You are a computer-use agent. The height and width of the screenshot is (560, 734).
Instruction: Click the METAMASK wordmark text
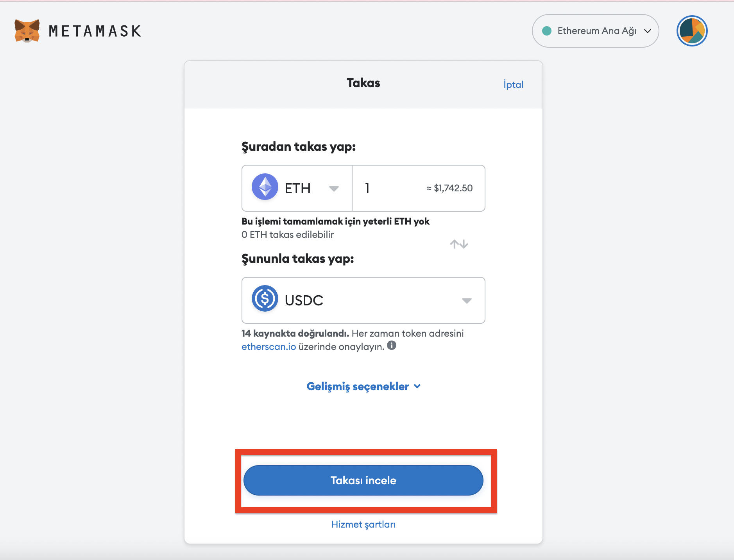tap(95, 31)
